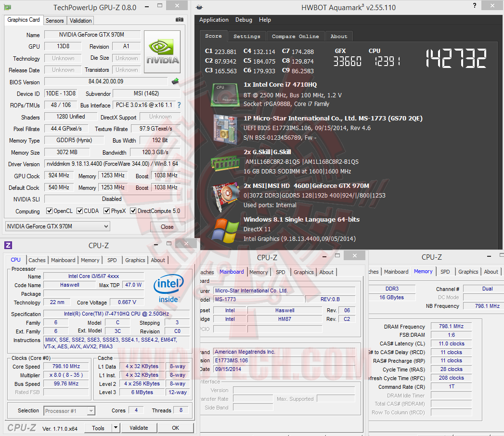
Task: Click the Specification field in CPU-Z
Action: tap(116, 314)
